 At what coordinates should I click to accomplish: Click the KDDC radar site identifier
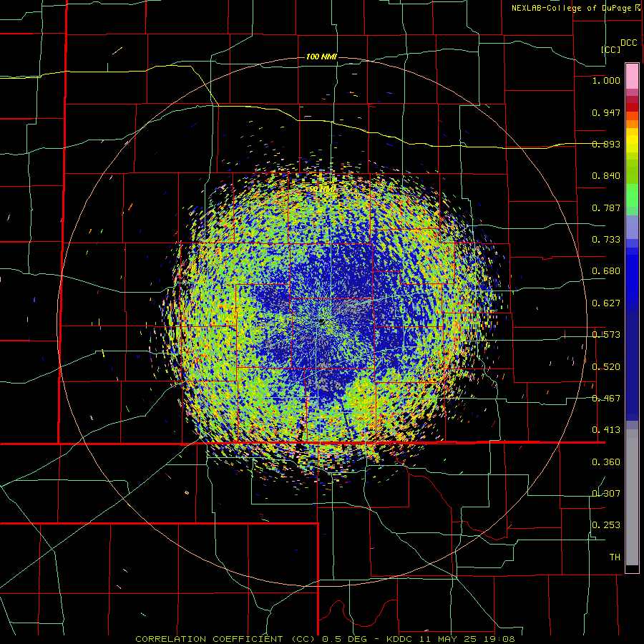pos(400,639)
